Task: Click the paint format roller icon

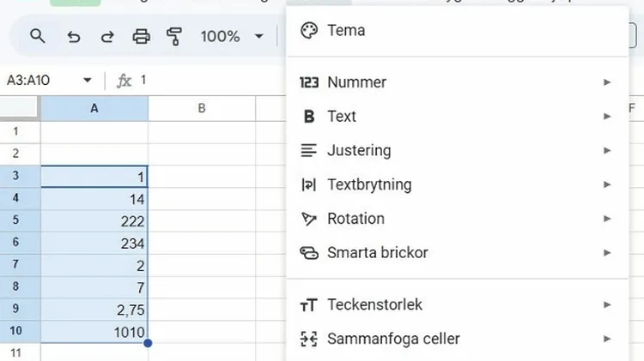Action: tap(175, 36)
